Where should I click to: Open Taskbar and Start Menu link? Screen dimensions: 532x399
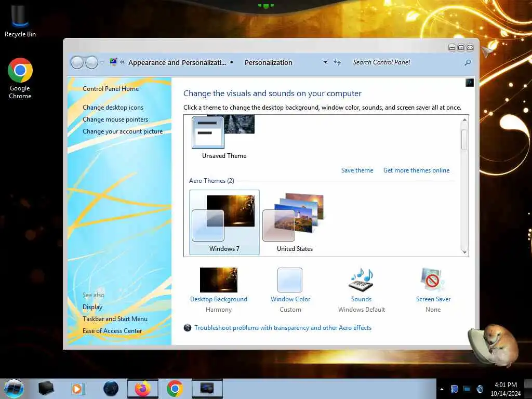[115, 319]
